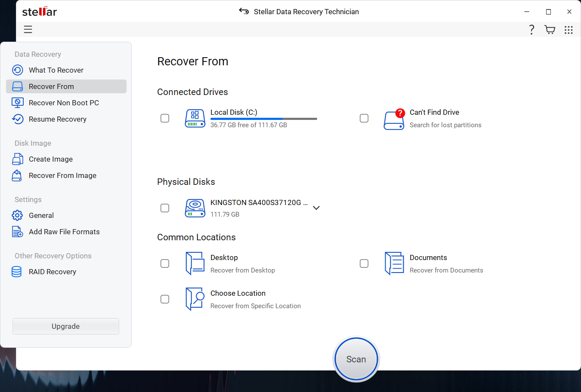581x392 pixels.
Task: Check the Can't Find Drive checkbox
Action: click(x=364, y=118)
